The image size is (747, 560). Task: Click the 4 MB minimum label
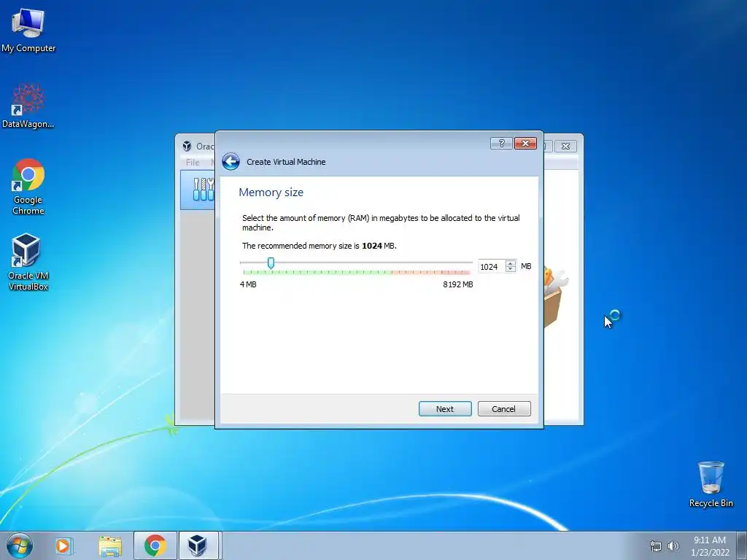pos(248,284)
